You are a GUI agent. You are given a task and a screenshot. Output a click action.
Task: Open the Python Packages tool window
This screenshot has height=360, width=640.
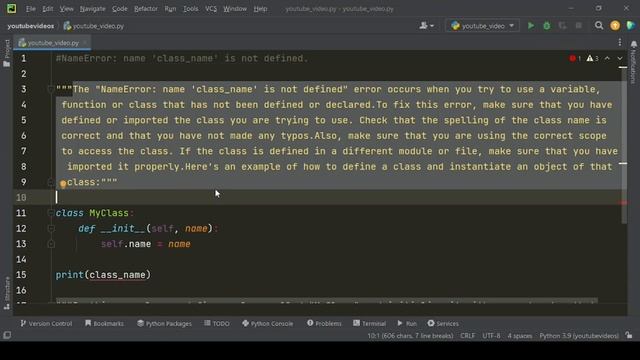pyautogui.click(x=164, y=323)
